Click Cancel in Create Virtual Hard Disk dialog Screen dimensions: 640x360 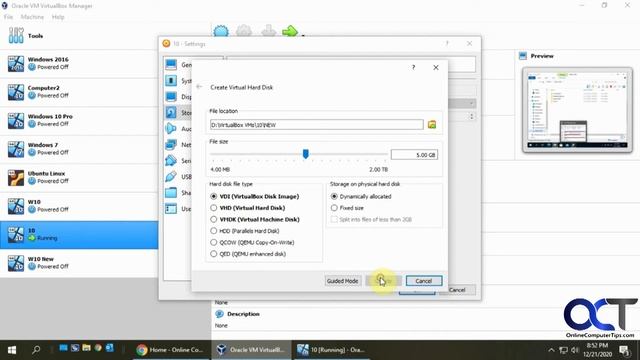click(424, 281)
